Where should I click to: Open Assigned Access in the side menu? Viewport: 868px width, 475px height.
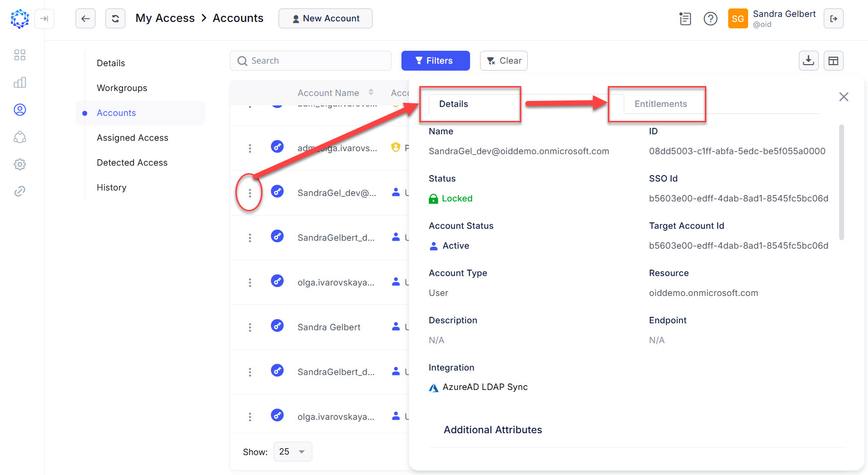tap(132, 138)
